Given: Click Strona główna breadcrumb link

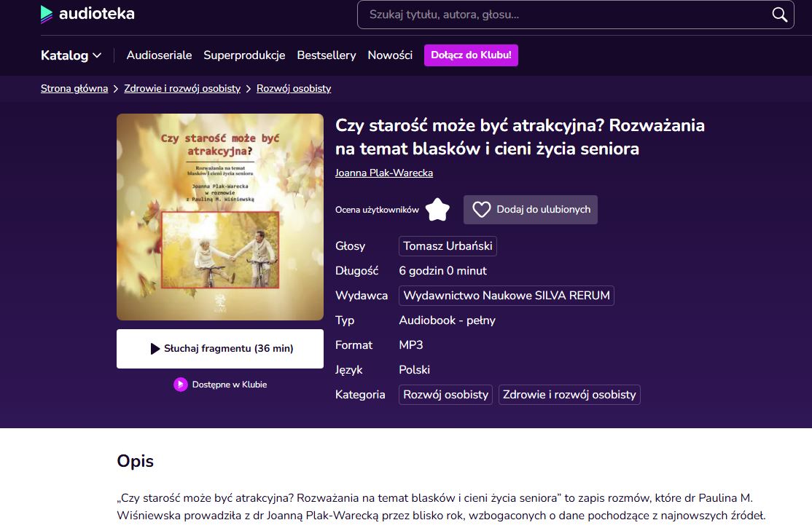Looking at the screenshot, I should [x=74, y=89].
